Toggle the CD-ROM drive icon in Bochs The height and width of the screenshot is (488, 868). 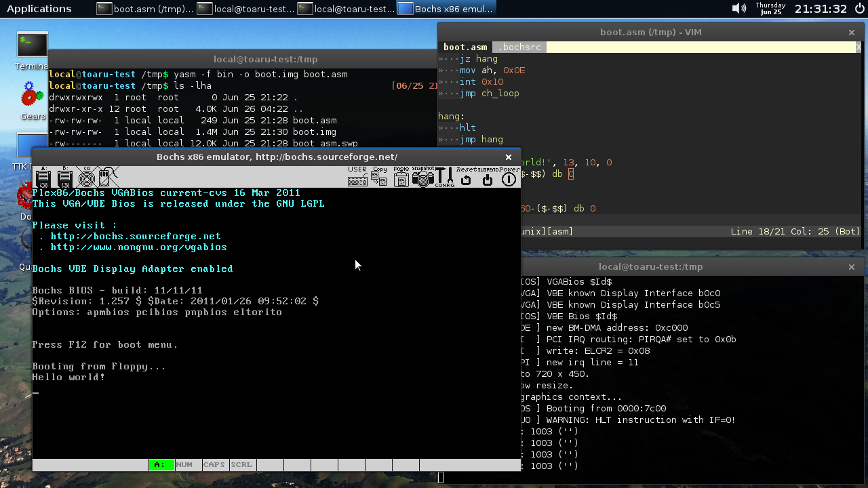click(87, 177)
